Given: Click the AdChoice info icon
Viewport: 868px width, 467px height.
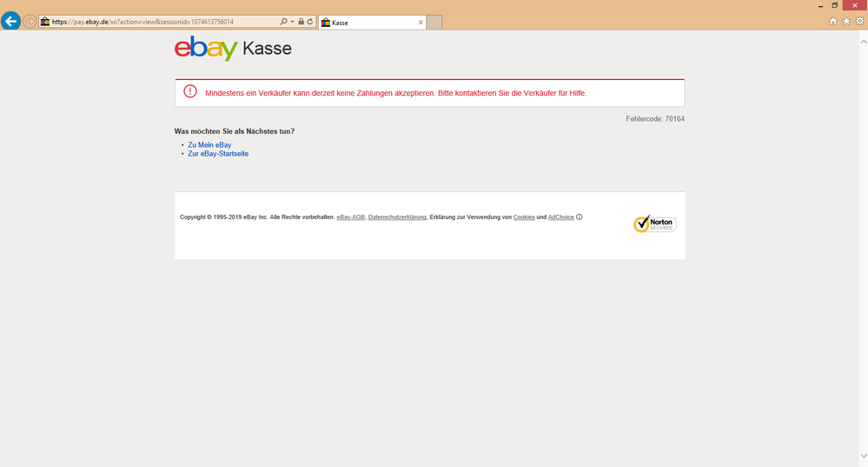Looking at the screenshot, I should (579, 217).
